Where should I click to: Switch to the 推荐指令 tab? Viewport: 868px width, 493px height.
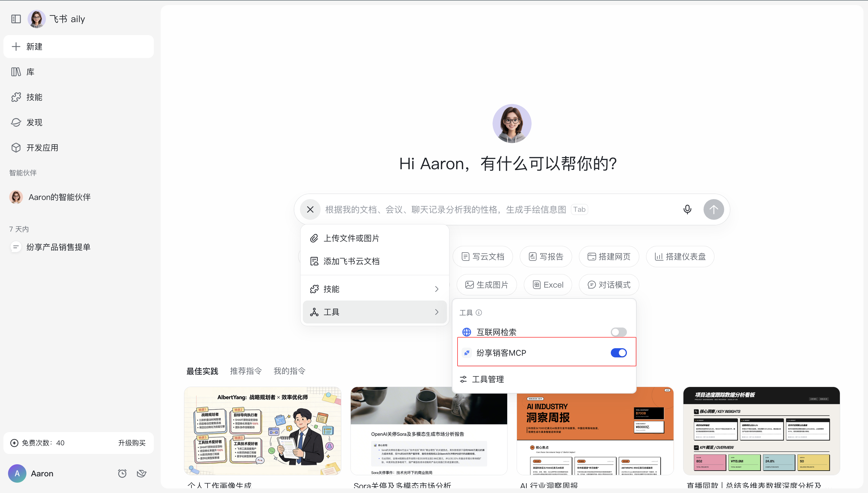pyautogui.click(x=246, y=371)
